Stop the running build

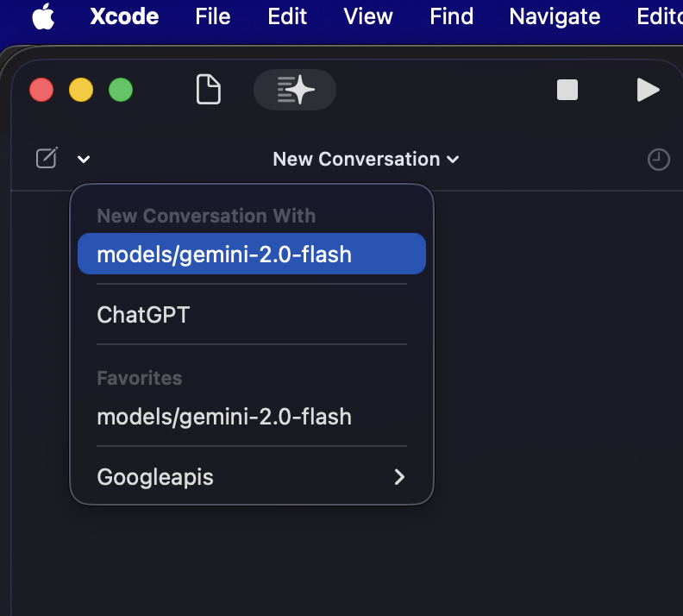pyautogui.click(x=567, y=90)
